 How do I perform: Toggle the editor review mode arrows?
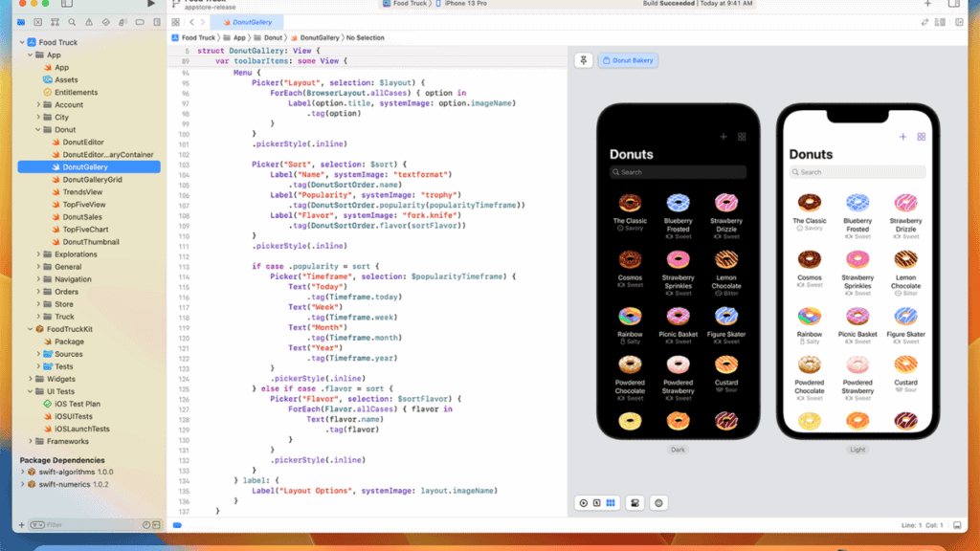coord(924,23)
